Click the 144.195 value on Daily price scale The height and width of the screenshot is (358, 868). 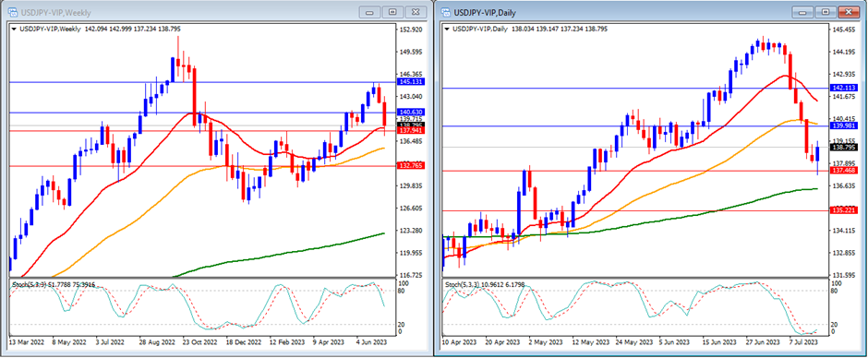click(843, 52)
